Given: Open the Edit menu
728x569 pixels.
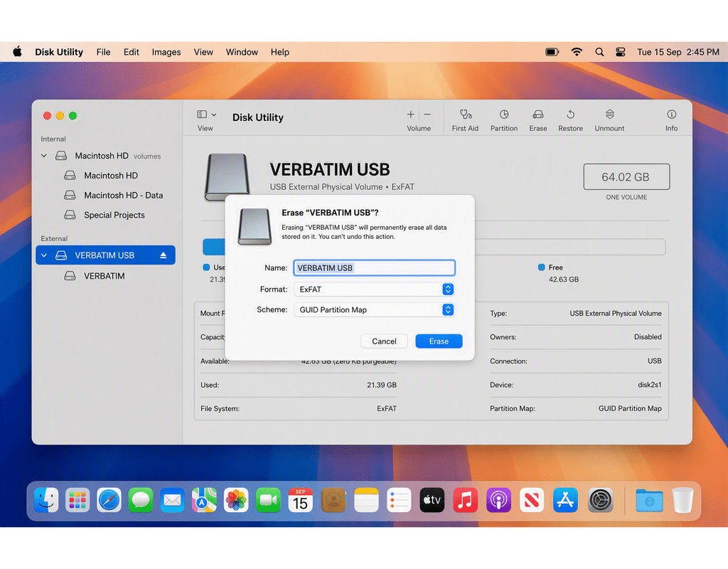Looking at the screenshot, I should point(131,52).
